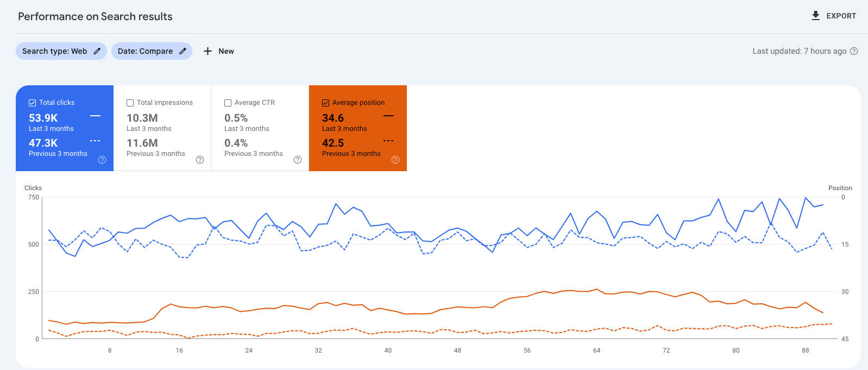Open the Search type: Web filter

pos(54,51)
